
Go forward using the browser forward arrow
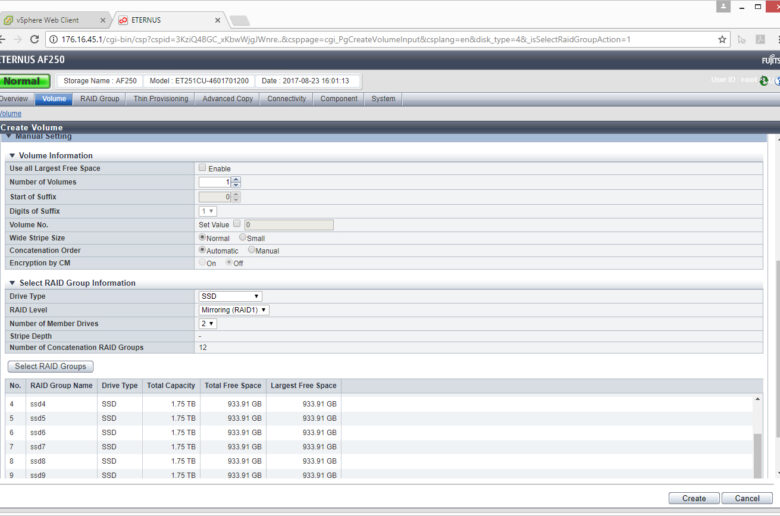pos(18,39)
